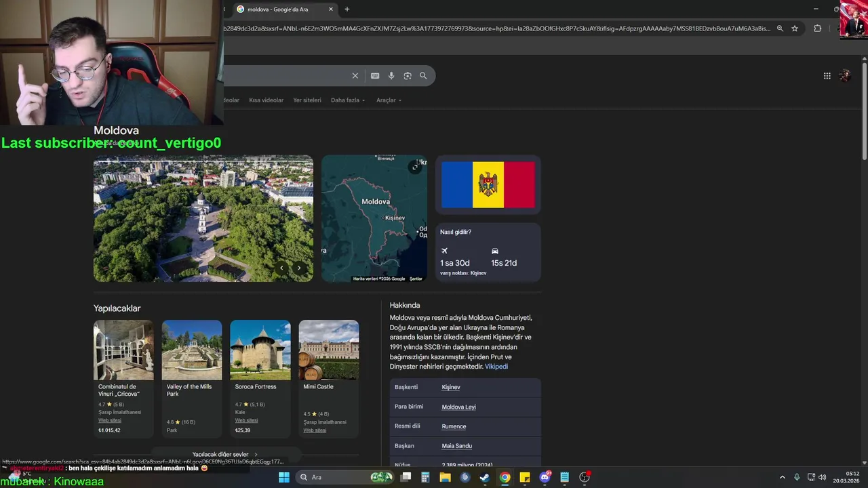Open the Windows Start menu
This screenshot has height=488, width=868.
(x=284, y=477)
